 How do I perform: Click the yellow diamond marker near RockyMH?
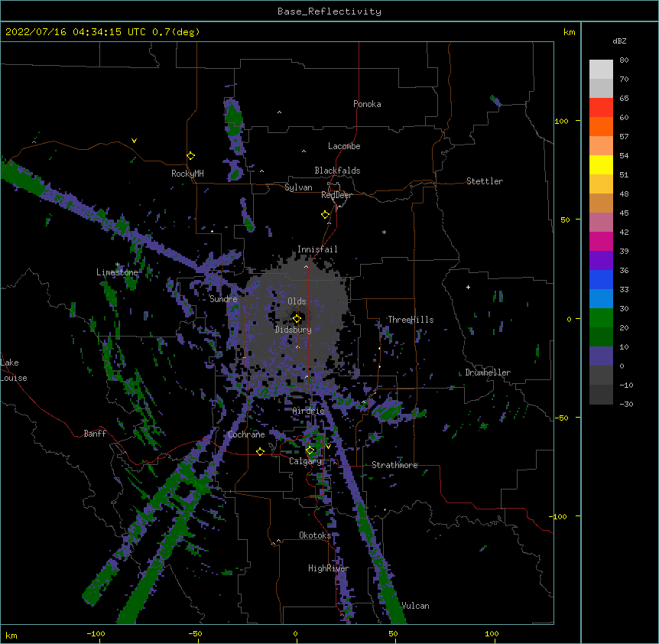[190, 156]
